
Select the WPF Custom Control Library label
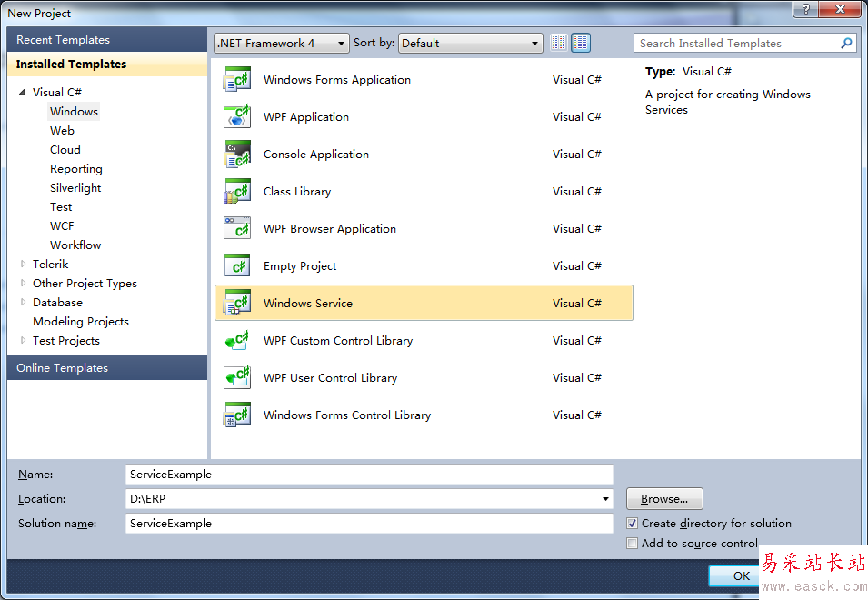[x=338, y=340]
